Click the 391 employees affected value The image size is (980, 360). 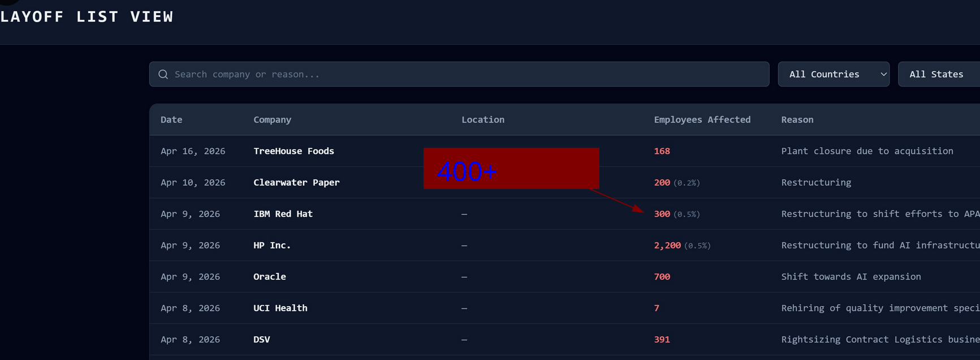pos(662,340)
